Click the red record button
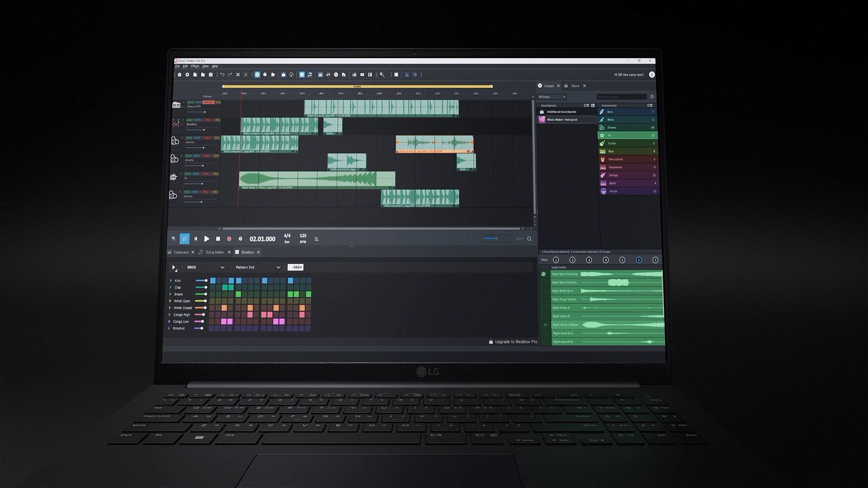 point(229,239)
